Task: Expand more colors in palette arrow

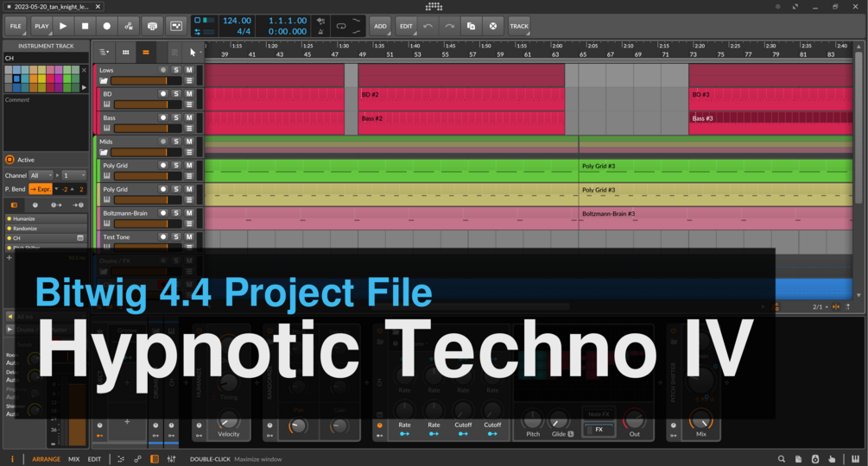Action: point(84,87)
